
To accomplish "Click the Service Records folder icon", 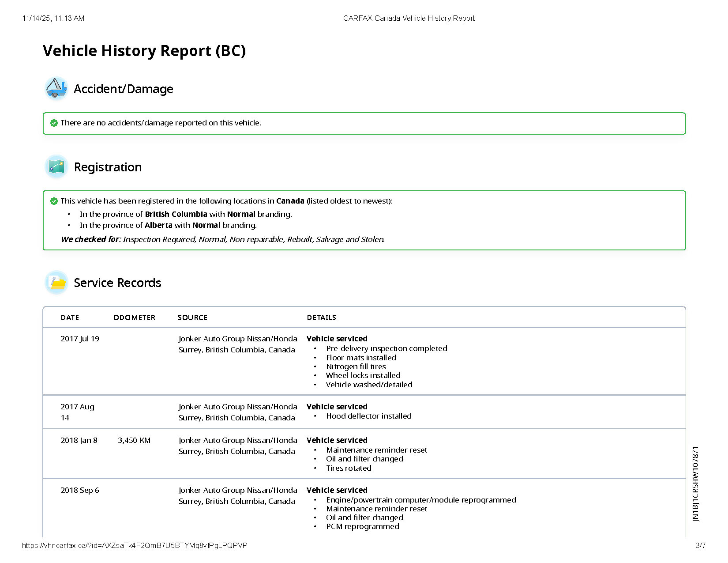I will click(56, 283).
